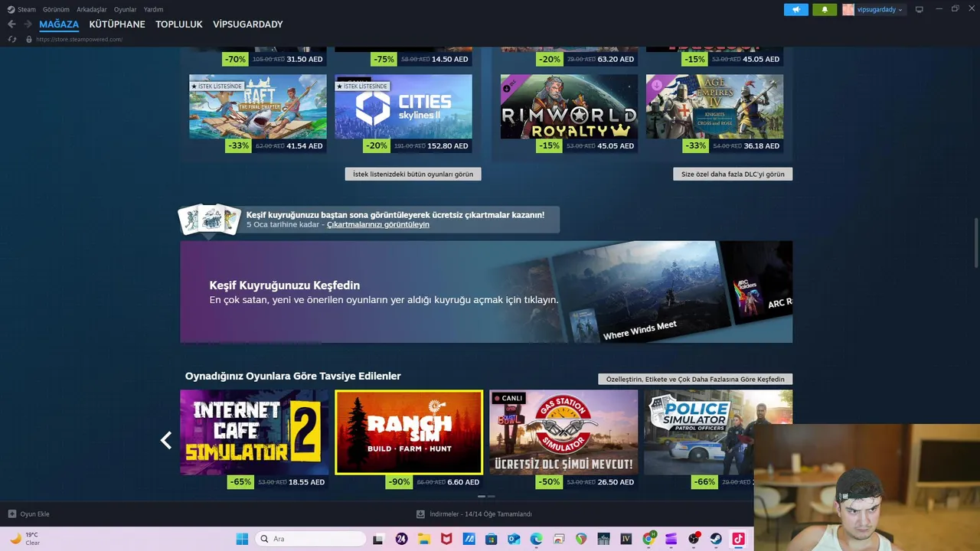Click the 26.50 AED Gas Station price
The height and width of the screenshot is (551, 980).
[616, 482]
